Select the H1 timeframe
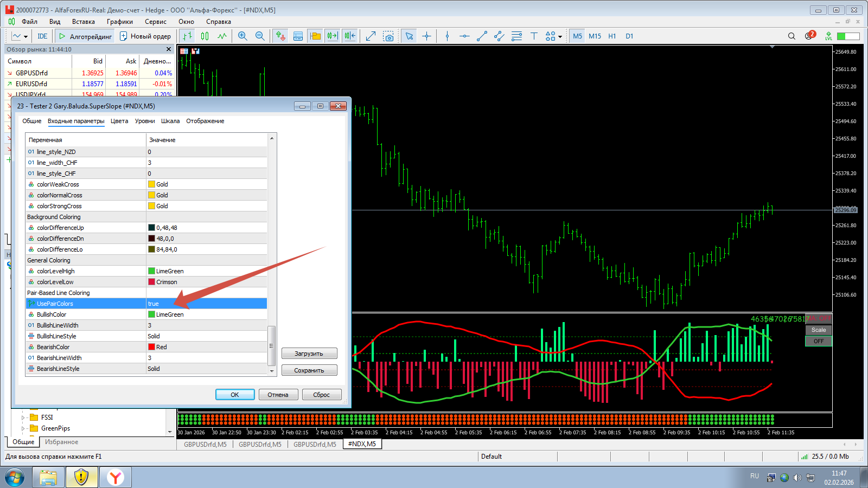 click(x=612, y=36)
